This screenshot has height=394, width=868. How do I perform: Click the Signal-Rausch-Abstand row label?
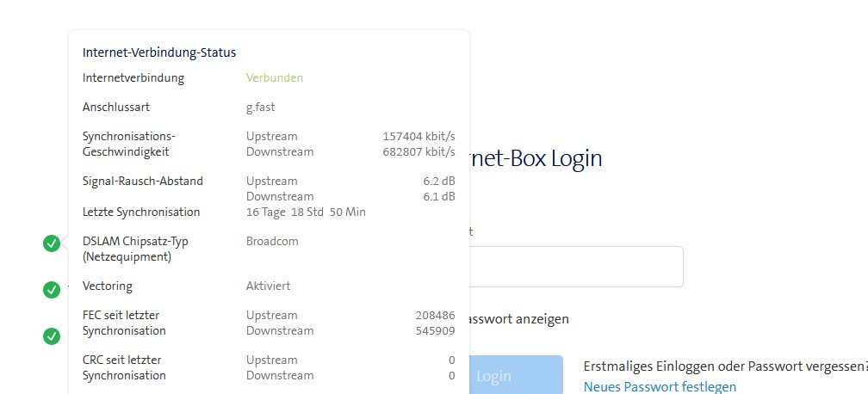pyautogui.click(x=142, y=182)
